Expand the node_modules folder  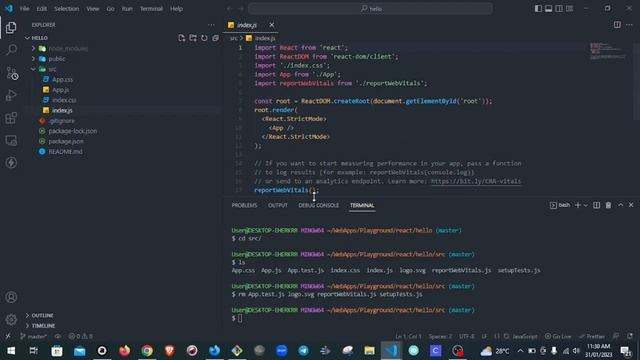coord(33,48)
